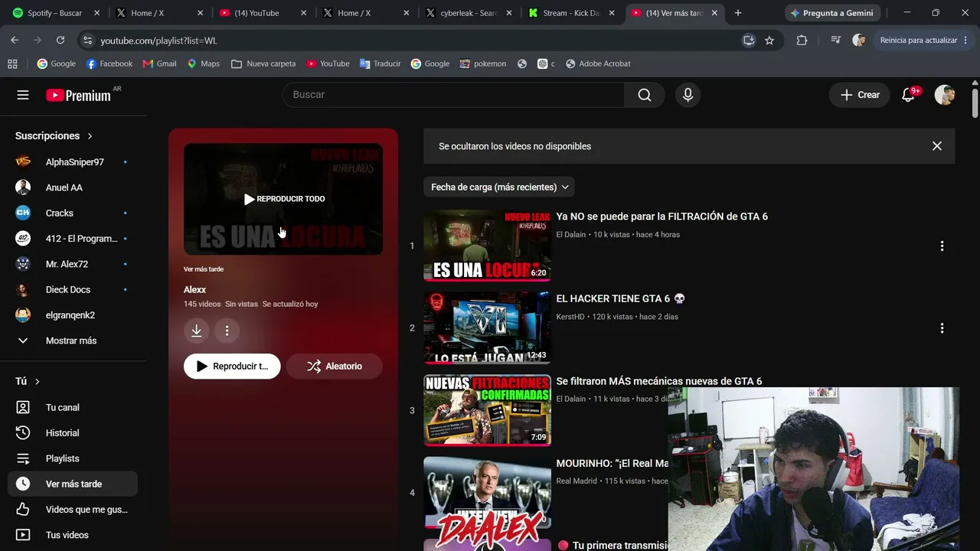This screenshot has height=551, width=980.
Task: Open the media controls icon in Chrome toolbar
Action: (835, 41)
